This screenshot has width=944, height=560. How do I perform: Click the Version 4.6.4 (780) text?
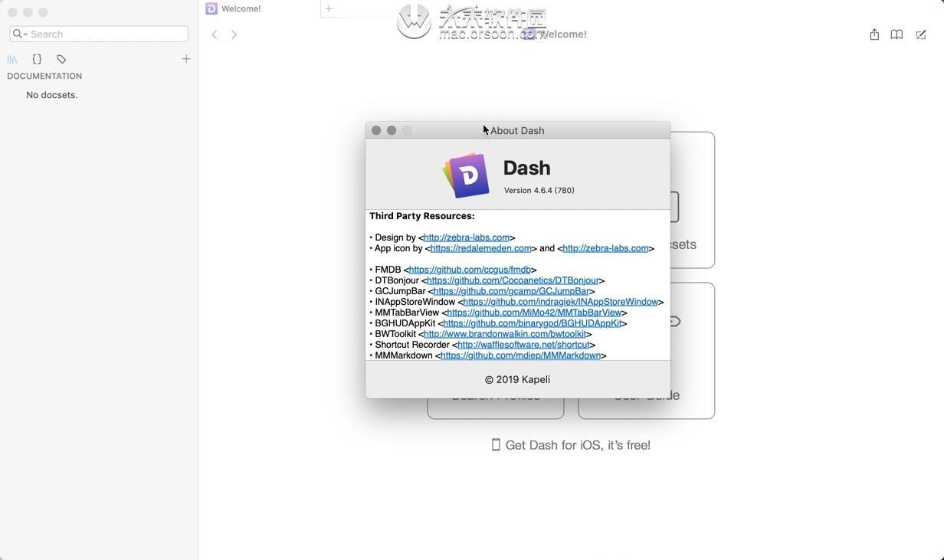pyautogui.click(x=539, y=190)
